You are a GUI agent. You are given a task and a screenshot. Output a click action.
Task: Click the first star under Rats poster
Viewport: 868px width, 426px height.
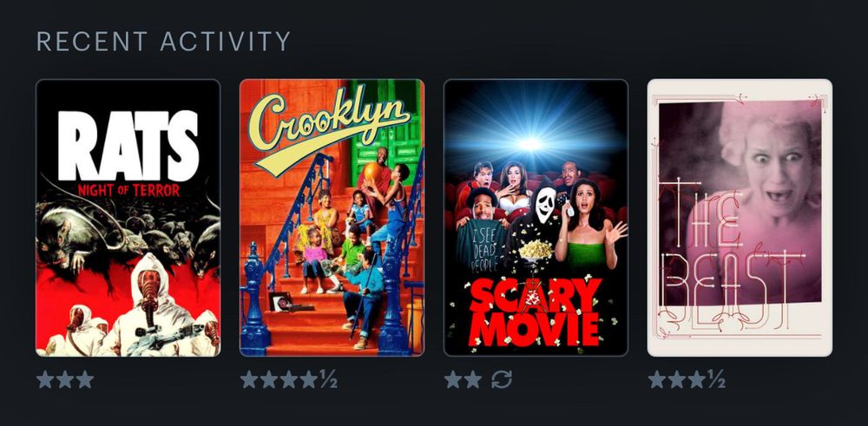click(x=45, y=379)
